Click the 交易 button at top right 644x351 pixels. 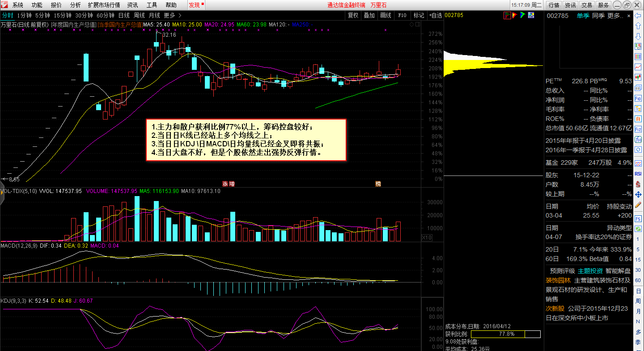click(587, 5)
